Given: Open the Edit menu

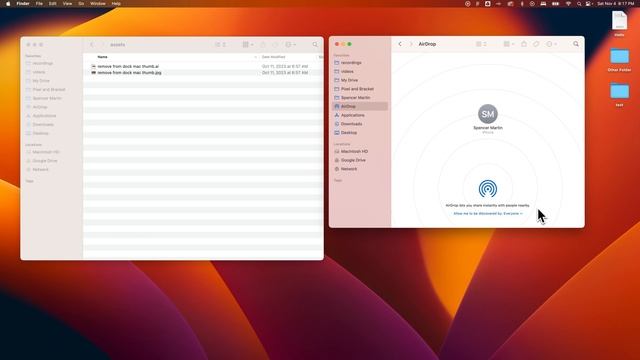Looking at the screenshot, I should pos(53,4).
